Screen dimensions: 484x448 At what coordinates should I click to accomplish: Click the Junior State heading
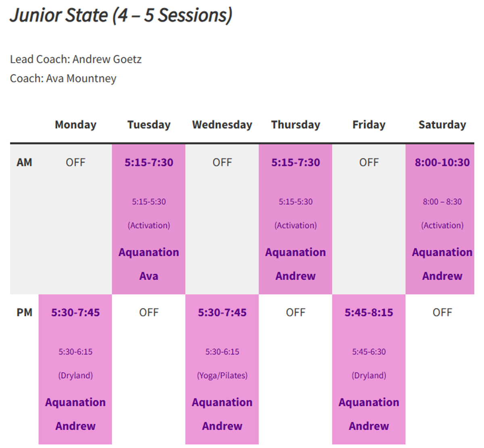point(121,15)
